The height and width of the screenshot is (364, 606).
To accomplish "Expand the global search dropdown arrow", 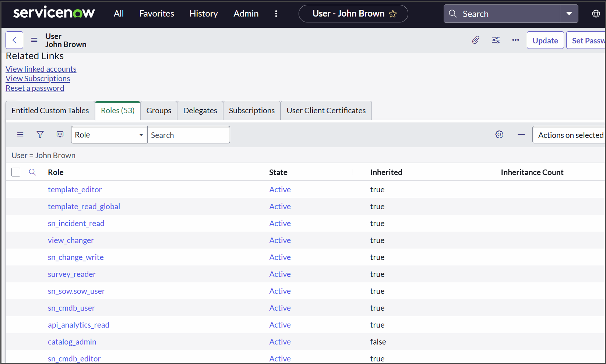I will coord(569,14).
